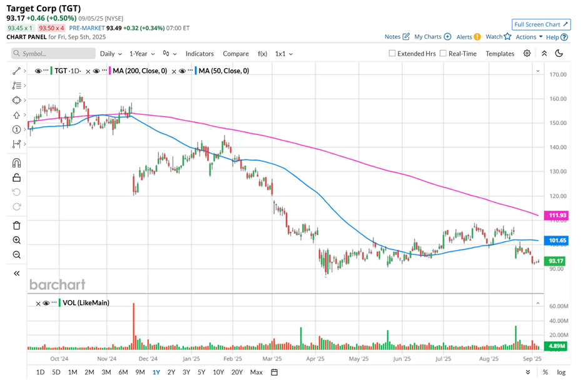The height and width of the screenshot is (380, 588).
Task: Toggle percent scale mode
Action: pyautogui.click(x=545, y=372)
